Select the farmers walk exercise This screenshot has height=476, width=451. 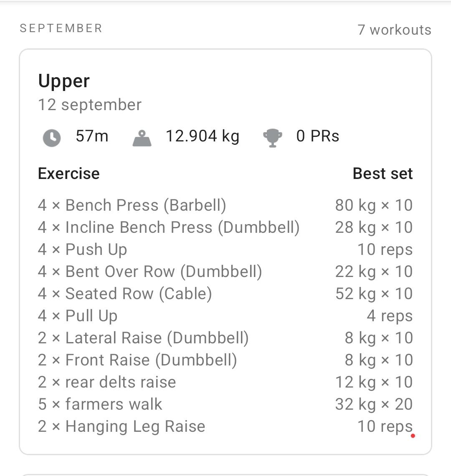click(100, 404)
